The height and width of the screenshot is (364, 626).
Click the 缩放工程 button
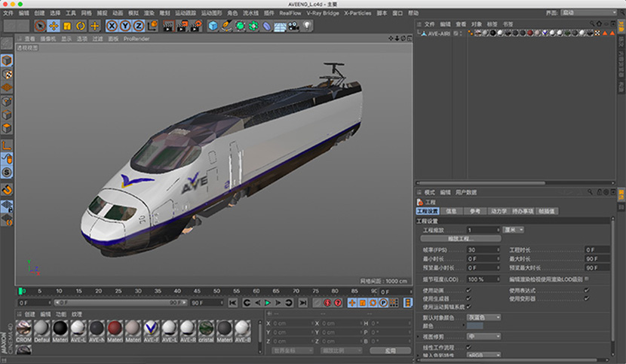[x=461, y=238]
